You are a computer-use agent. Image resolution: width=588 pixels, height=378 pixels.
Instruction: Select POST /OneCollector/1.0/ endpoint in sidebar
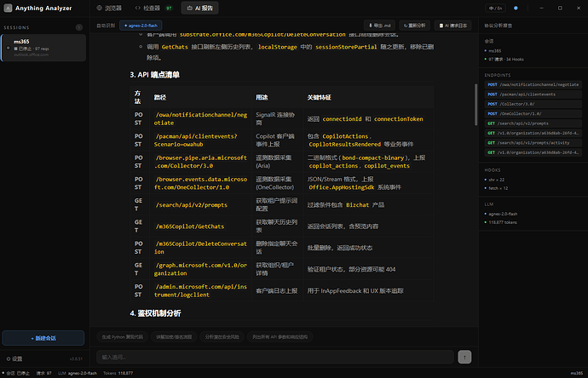point(533,114)
